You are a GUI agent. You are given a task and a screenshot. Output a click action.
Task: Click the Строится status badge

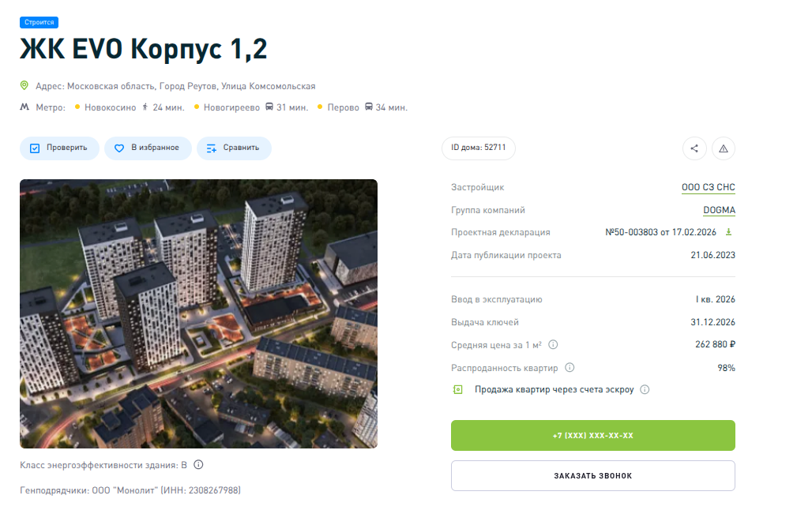click(39, 23)
